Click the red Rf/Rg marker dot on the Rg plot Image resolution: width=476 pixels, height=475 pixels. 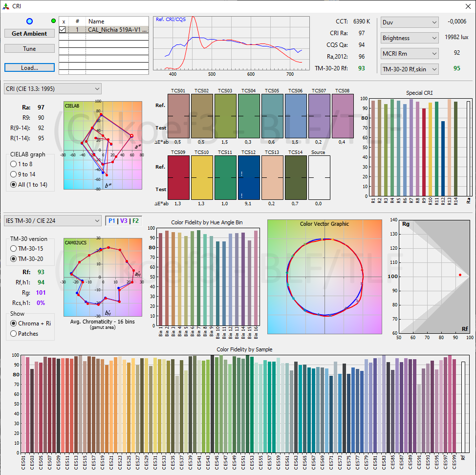click(x=460, y=275)
